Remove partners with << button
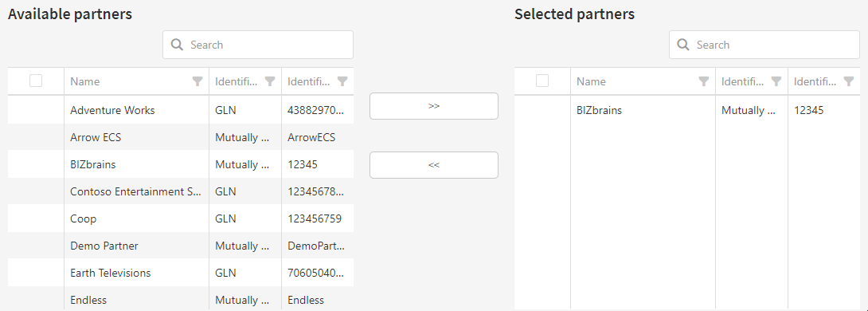Image resolution: width=868 pixels, height=311 pixels. [x=434, y=165]
